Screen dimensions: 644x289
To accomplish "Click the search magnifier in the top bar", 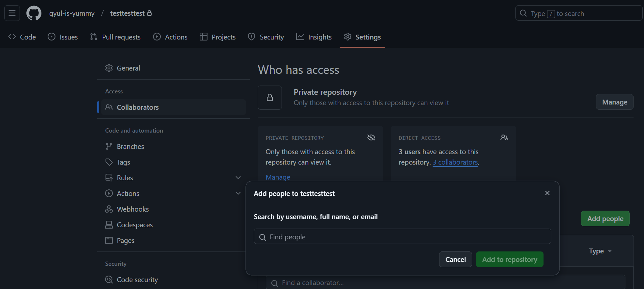I will coord(523,13).
